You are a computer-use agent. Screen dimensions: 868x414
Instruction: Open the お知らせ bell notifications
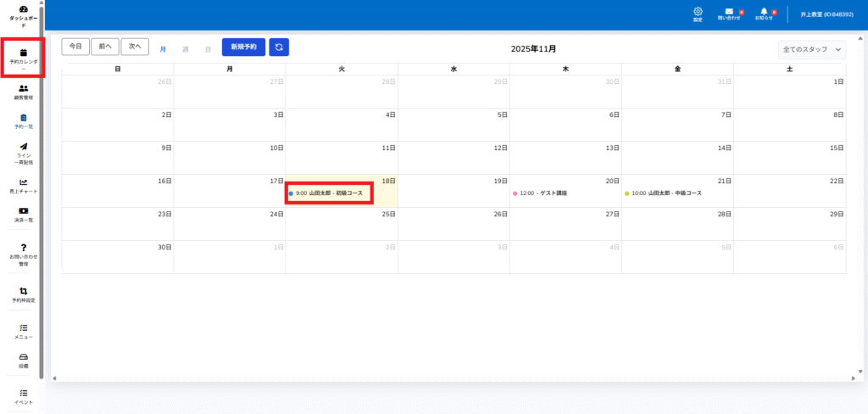pyautogui.click(x=764, y=12)
